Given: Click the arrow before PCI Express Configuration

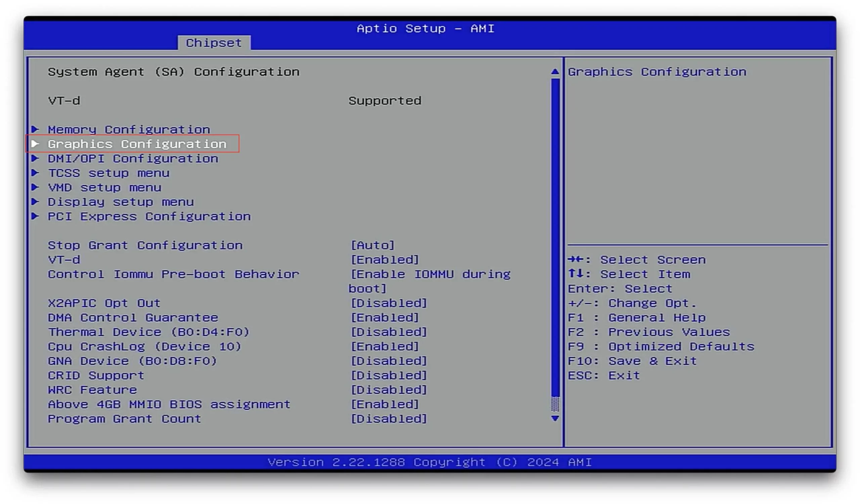Looking at the screenshot, I should point(35,216).
